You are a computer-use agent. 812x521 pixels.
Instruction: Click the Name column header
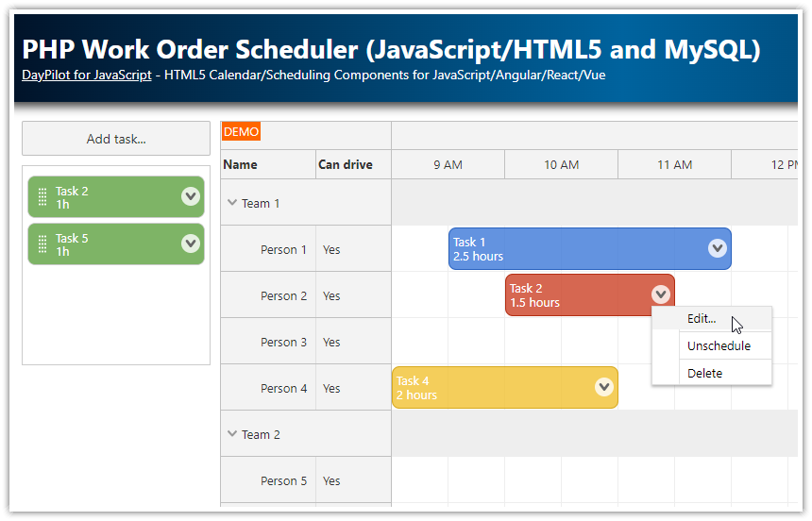268,164
